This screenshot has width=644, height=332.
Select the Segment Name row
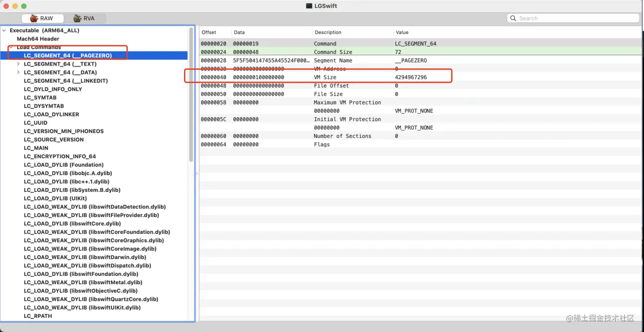(x=420, y=60)
